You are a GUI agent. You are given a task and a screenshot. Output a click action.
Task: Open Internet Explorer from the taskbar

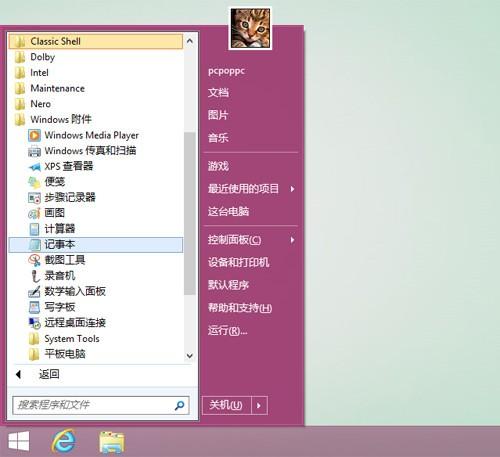point(63,442)
